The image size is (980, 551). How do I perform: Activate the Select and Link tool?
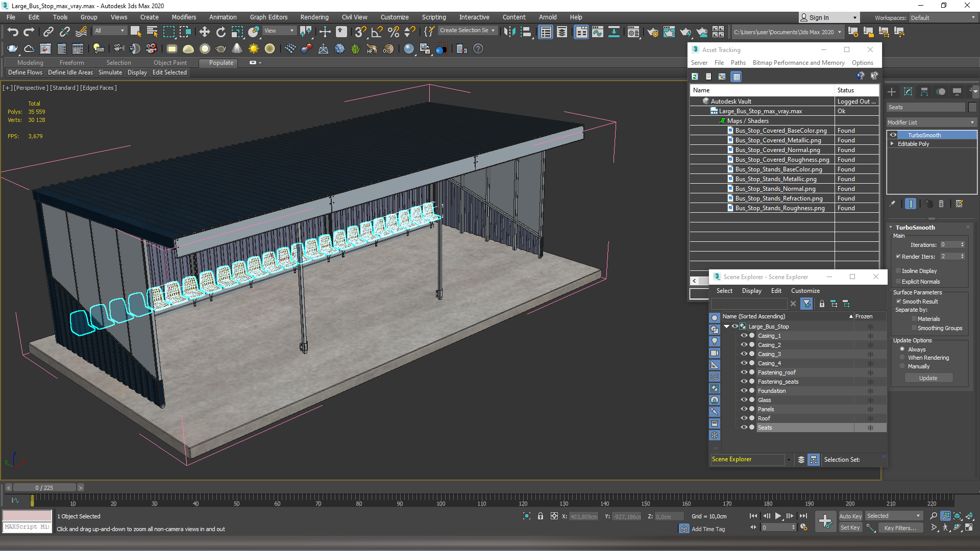[x=48, y=32]
